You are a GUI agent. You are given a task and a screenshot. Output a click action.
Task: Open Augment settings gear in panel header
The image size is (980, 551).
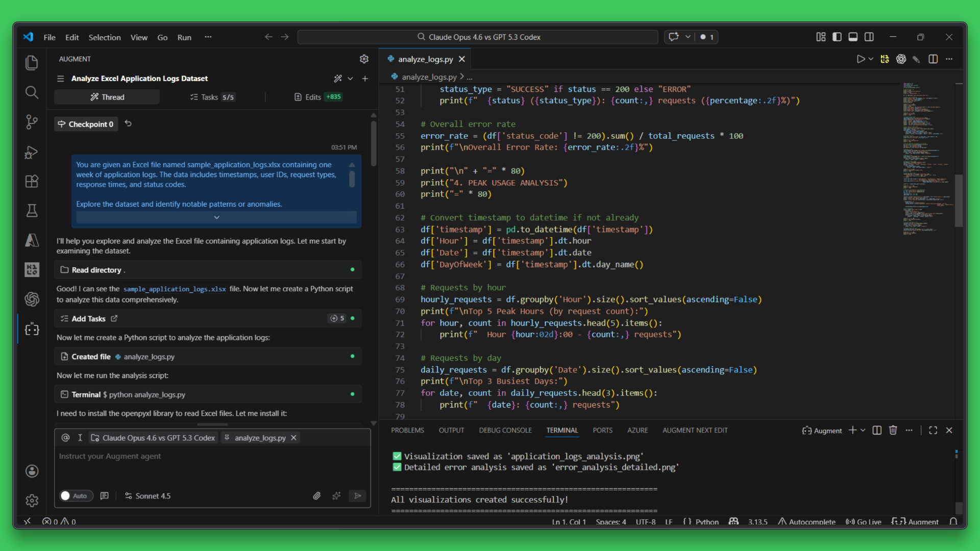click(364, 59)
